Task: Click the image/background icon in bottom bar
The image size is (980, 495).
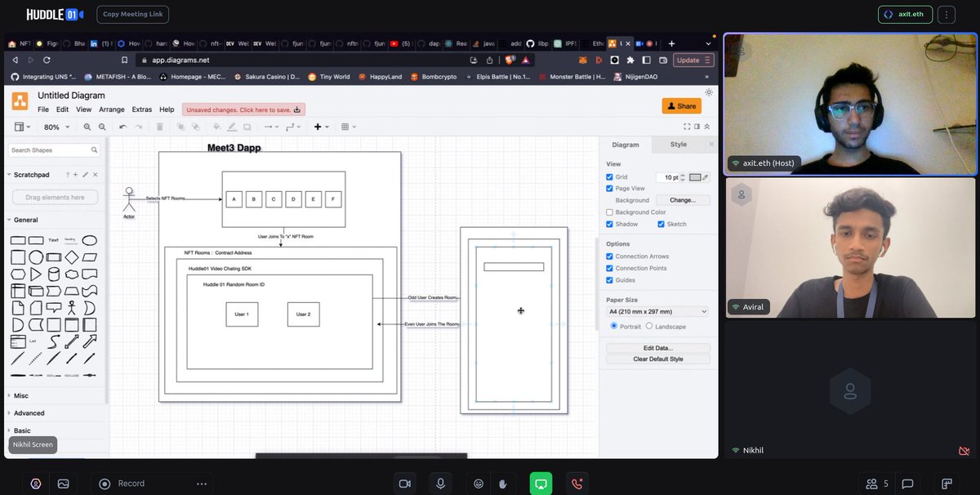Action: point(63,484)
